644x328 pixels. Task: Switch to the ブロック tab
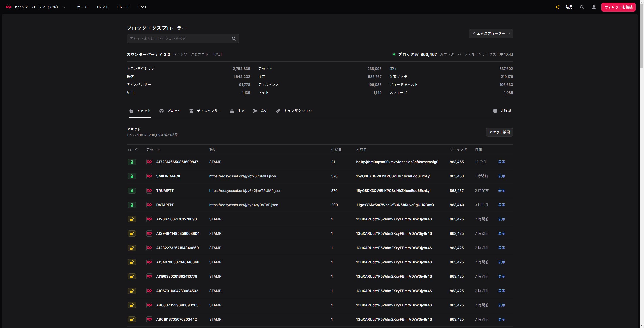click(170, 111)
